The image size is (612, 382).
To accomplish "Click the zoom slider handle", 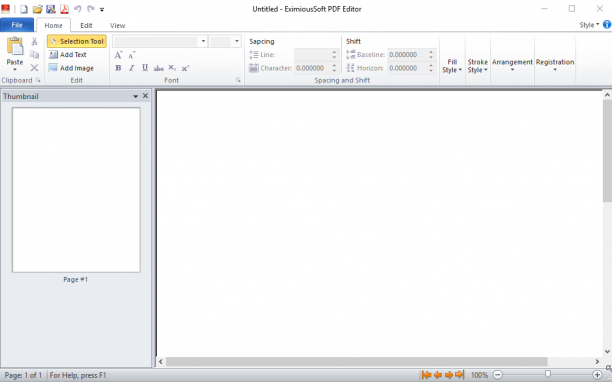I will (548, 375).
